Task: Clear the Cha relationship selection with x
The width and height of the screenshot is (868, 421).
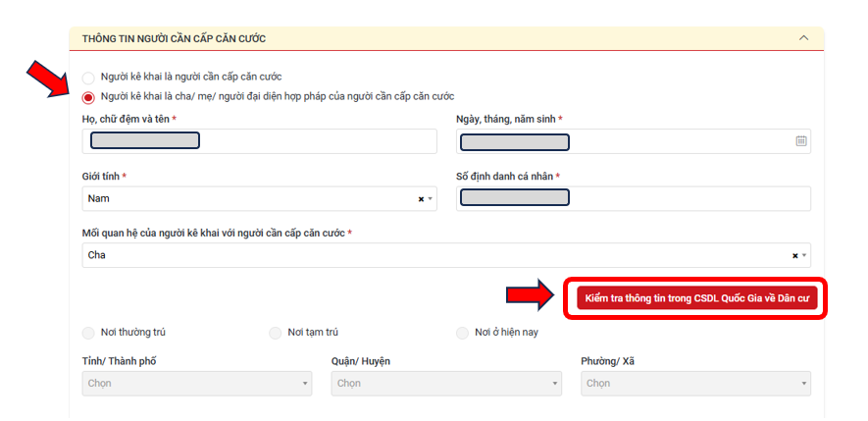Action: click(x=794, y=256)
